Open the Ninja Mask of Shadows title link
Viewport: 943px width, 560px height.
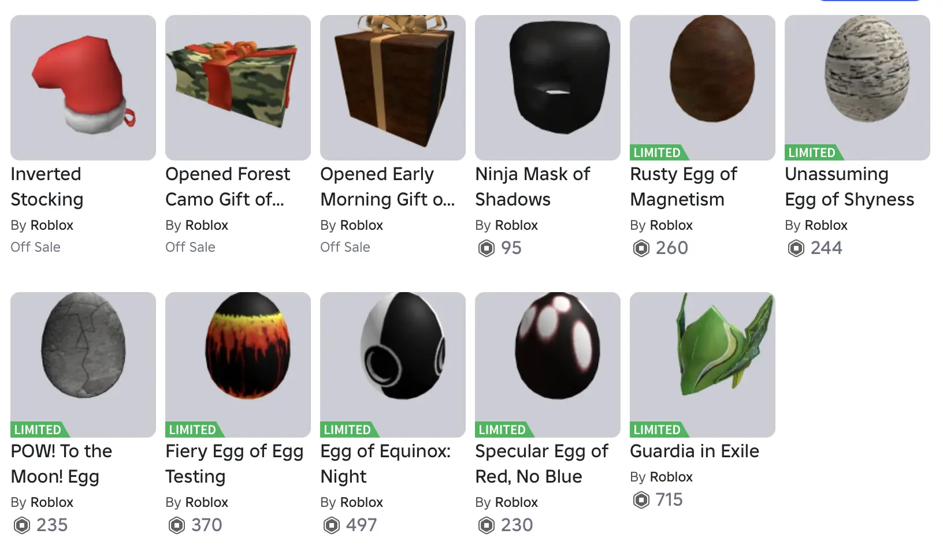[532, 186]
